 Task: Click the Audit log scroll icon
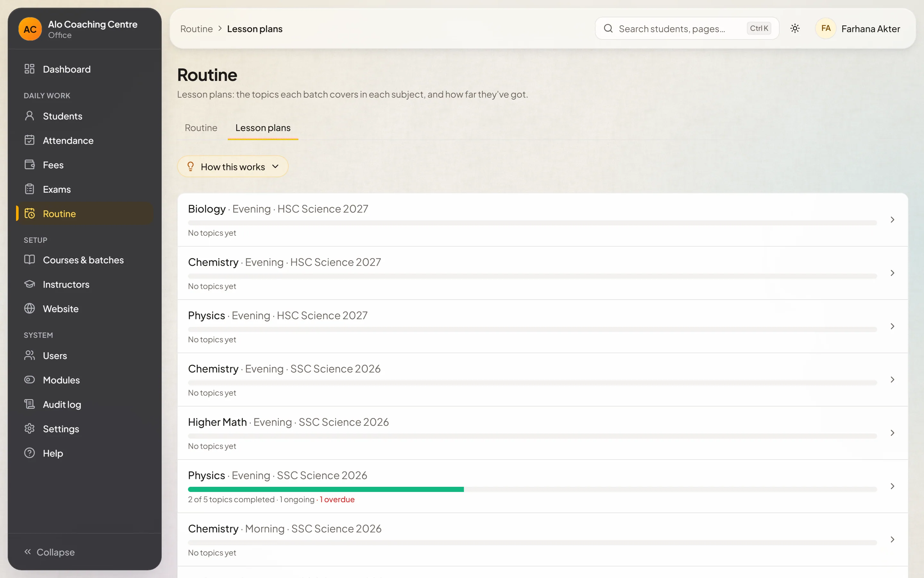coord(30,404)
